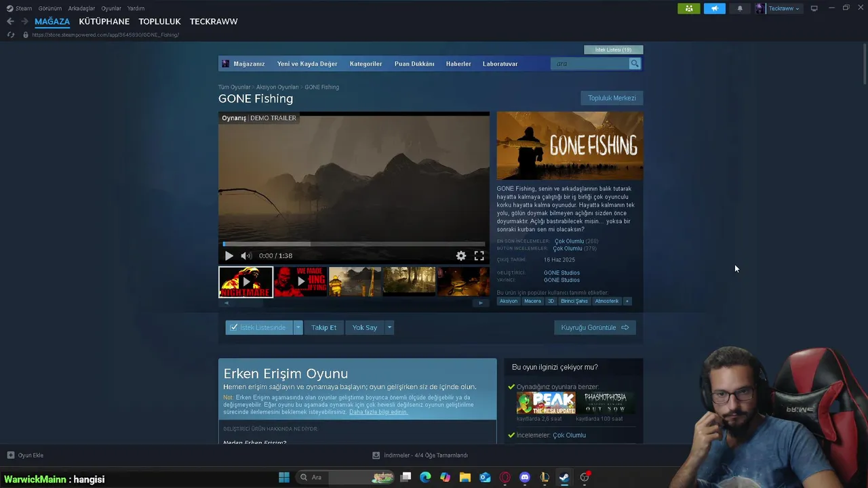Click the store search magnifier
Viewport: 868px width, 488px height.
click(635, 64)
